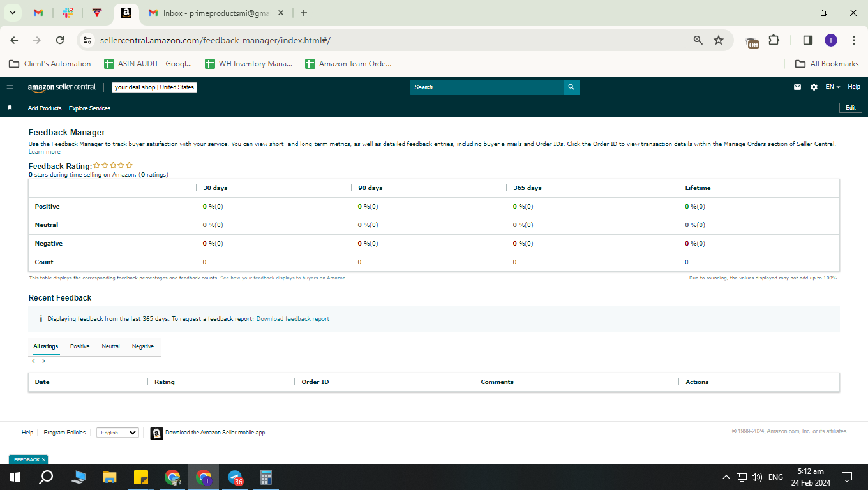Switch to the first Gmail browser tab
This screenshot has width=868, height=490.
38,13
